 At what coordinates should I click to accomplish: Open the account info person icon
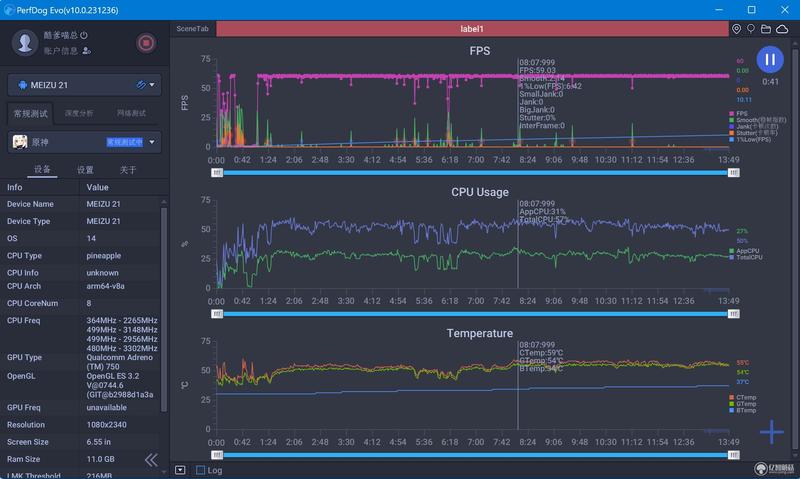point(87,51)
